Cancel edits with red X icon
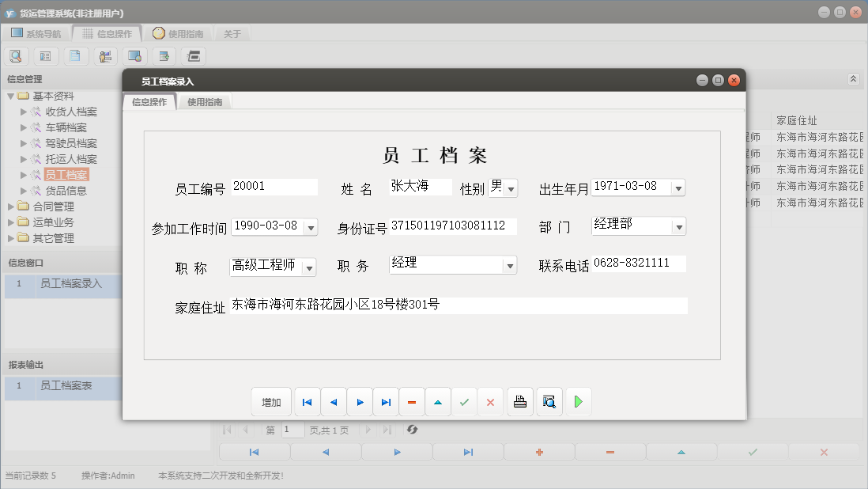868x489 pixels. coord(490,401)
